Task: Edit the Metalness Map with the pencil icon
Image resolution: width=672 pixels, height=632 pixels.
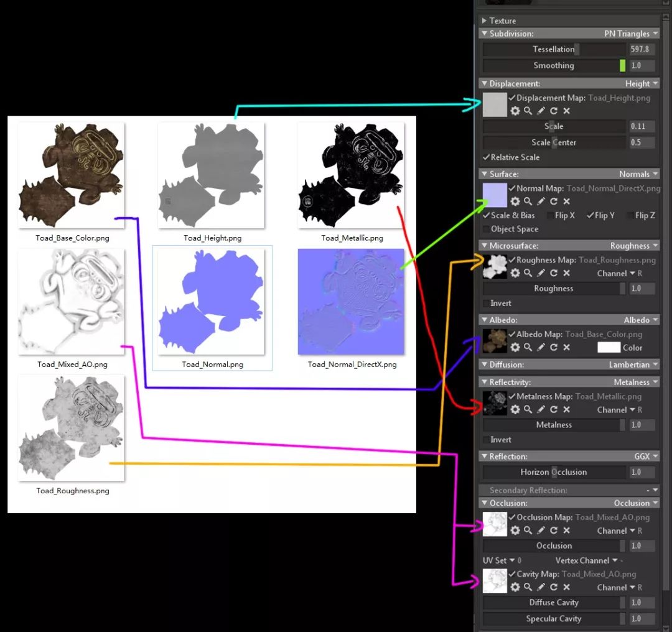Action: click(540, 409)
